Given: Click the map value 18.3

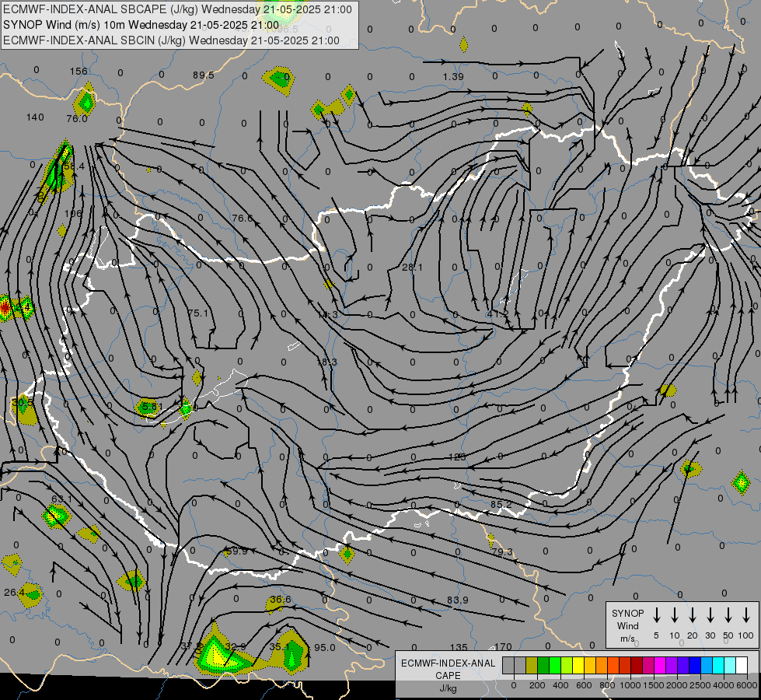Looking at the screenshot, I should (326, 362).
